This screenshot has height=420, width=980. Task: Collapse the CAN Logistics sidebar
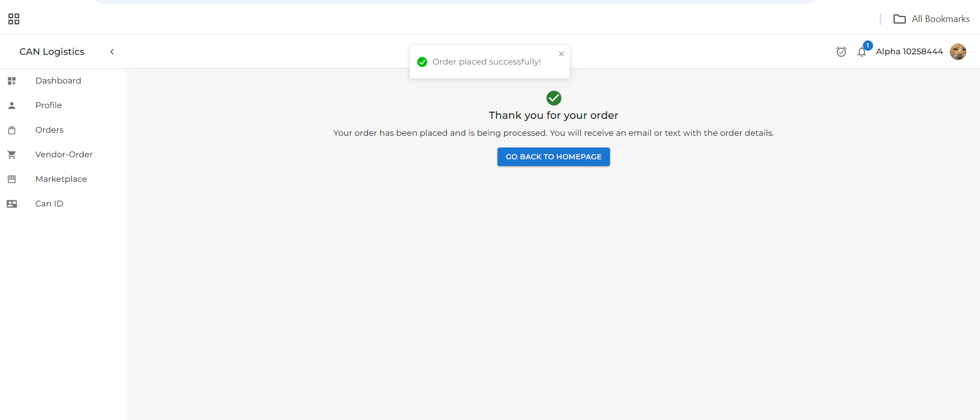(x=112, y=52)
